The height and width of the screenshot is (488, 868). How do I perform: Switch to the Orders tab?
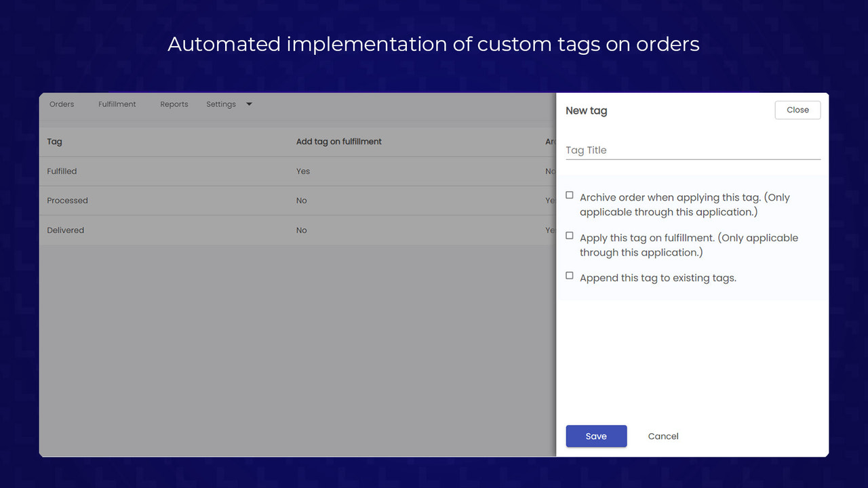click(61, 104)
